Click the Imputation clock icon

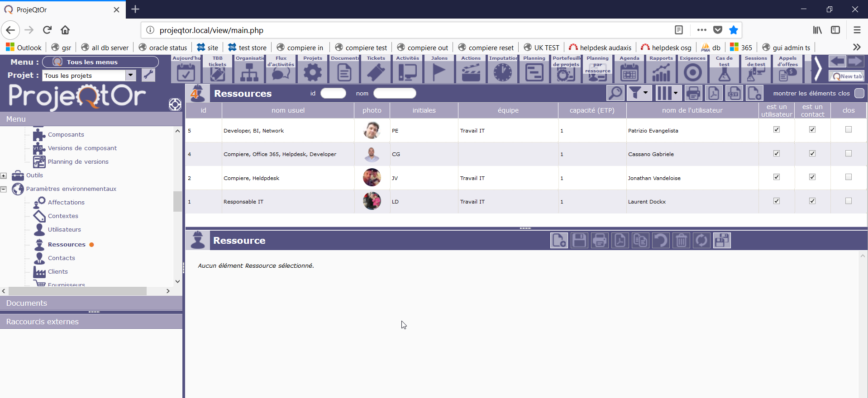coord(502,72)
